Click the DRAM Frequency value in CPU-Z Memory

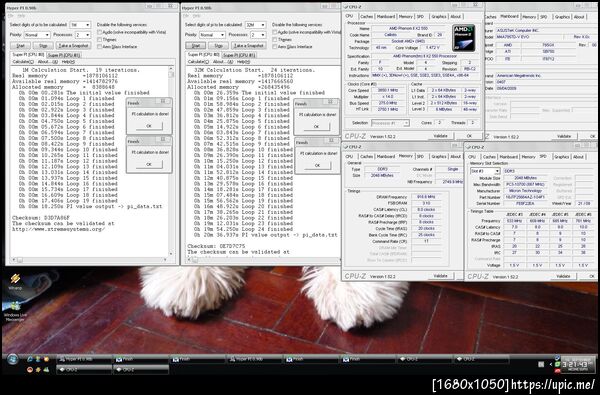click(426, 197)
